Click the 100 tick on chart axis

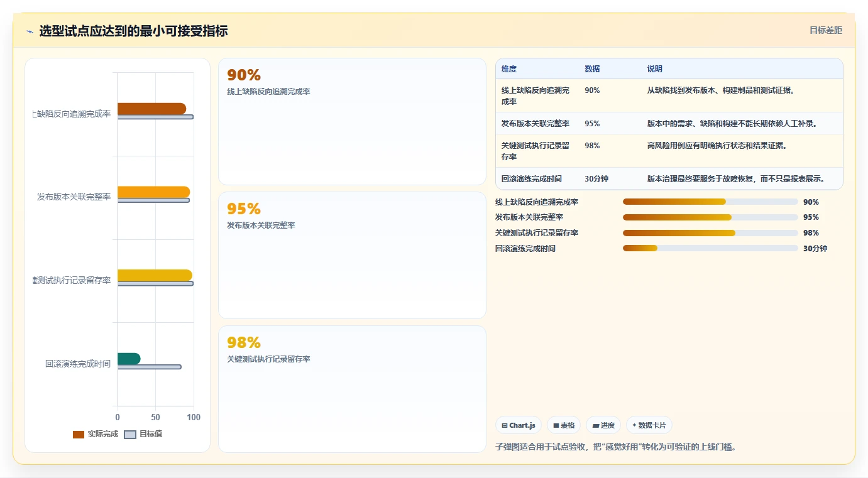click(194, 417)
